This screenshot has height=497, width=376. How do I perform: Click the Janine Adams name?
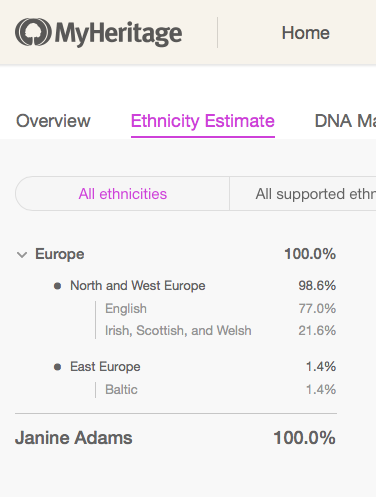[74, 438]
